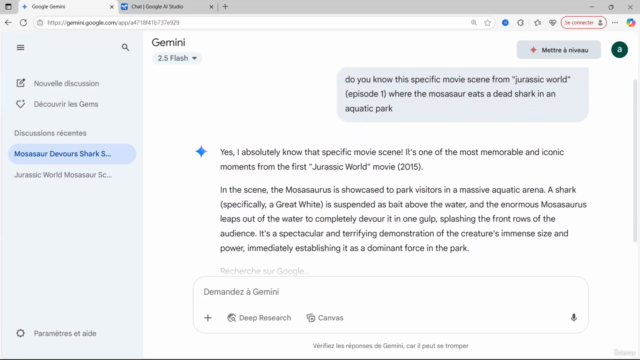Click the user prompt message bubble

point(462,94)
